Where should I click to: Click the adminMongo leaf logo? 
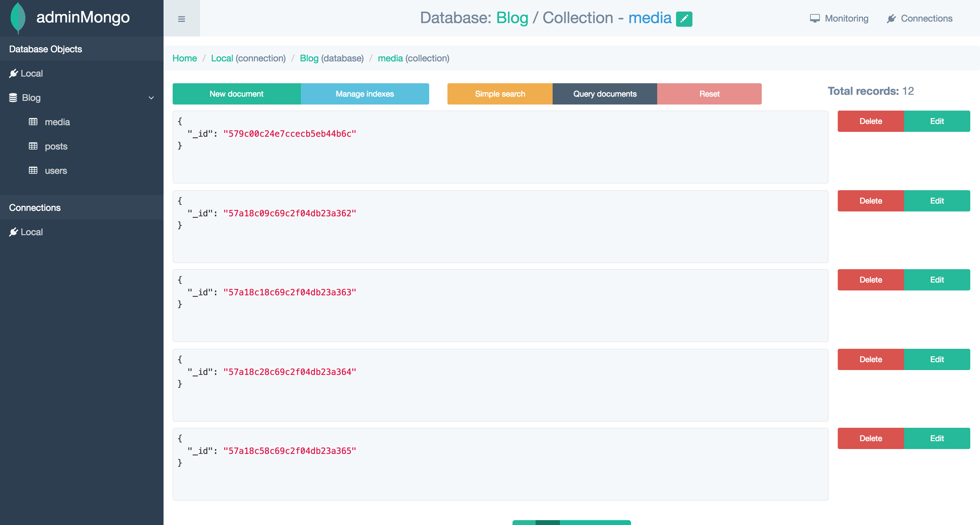click(18, 18)
